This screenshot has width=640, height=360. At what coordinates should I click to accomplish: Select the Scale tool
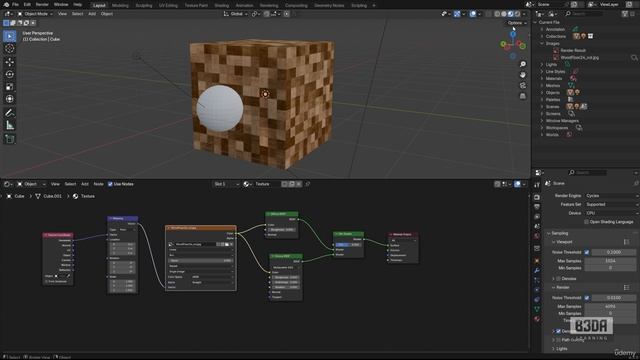pyautogui.click(x=10, y=87)
